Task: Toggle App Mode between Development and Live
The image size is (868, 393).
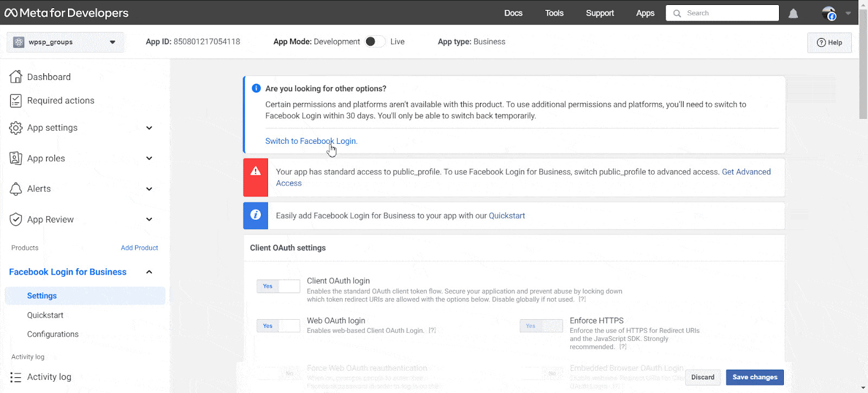Action: click(x=374, y=41)
